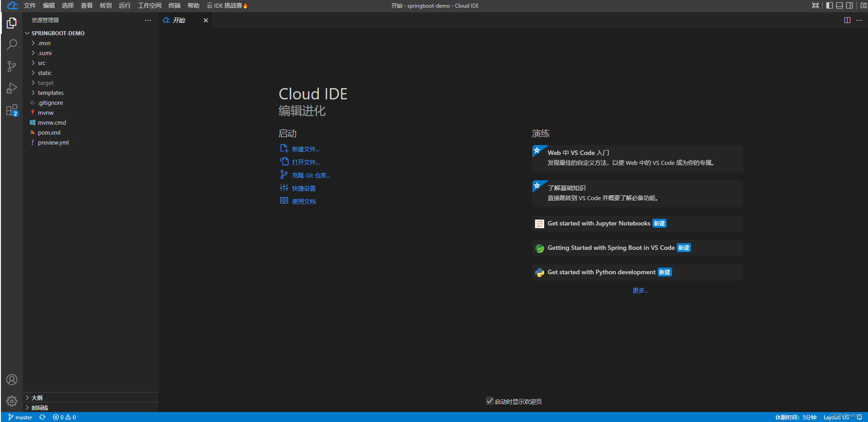Screen dimensions: 868x422
Task: Open the Extensions view icon
Action: tap(12, 110)
